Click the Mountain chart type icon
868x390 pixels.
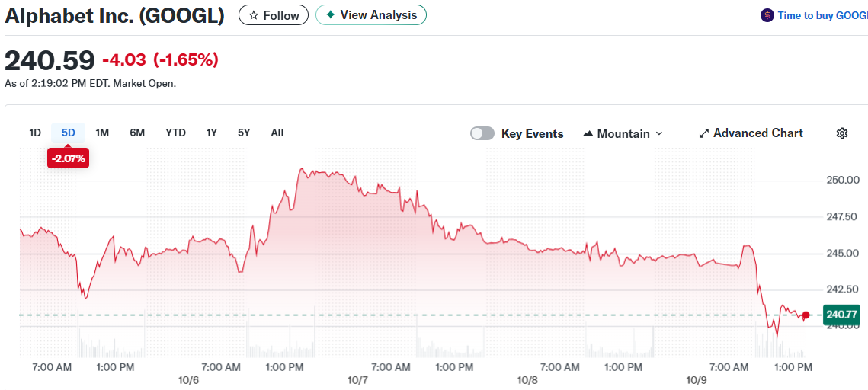pos(588,134)
